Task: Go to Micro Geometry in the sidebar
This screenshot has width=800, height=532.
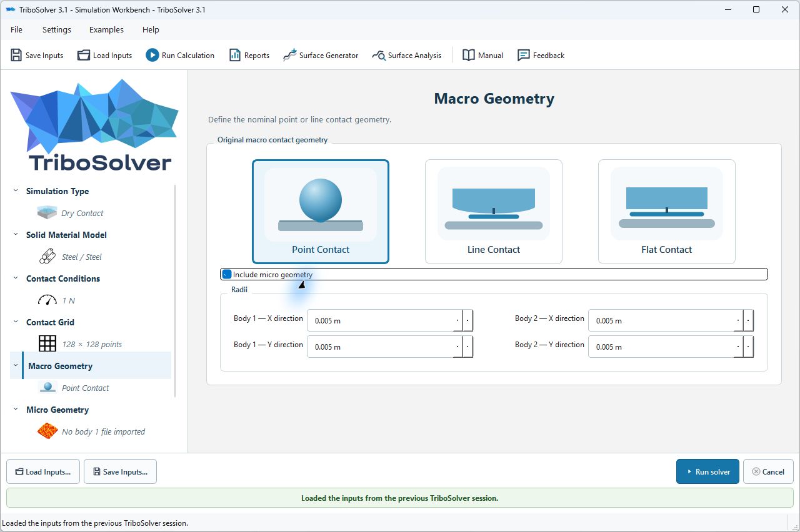Action: pyautogui.click(x=57, y=410)
